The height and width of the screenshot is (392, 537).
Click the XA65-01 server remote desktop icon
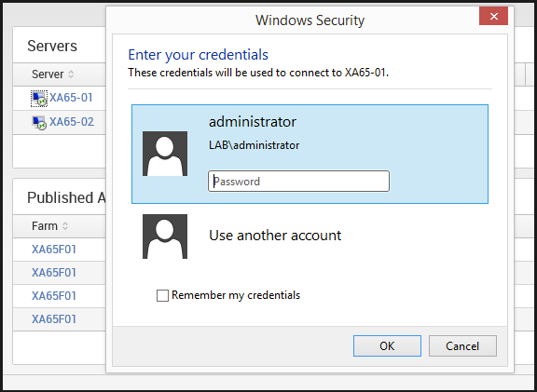point(39,99)
